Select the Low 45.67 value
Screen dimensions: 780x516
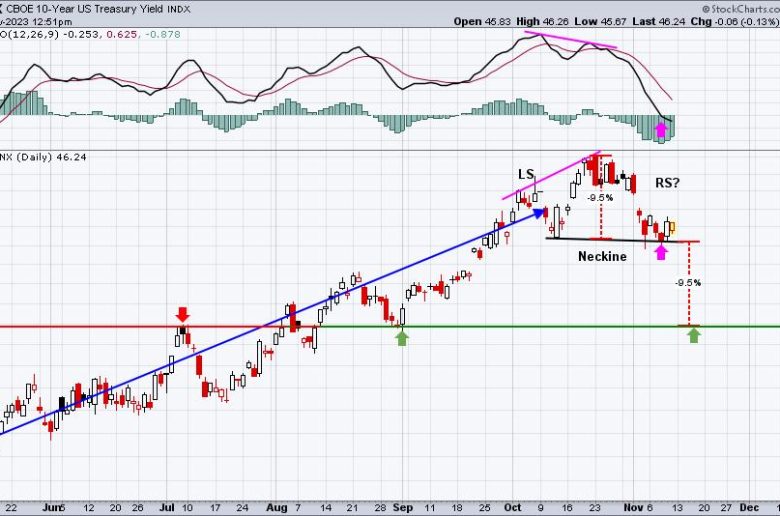pyautogui.click(x=600, y=21)
